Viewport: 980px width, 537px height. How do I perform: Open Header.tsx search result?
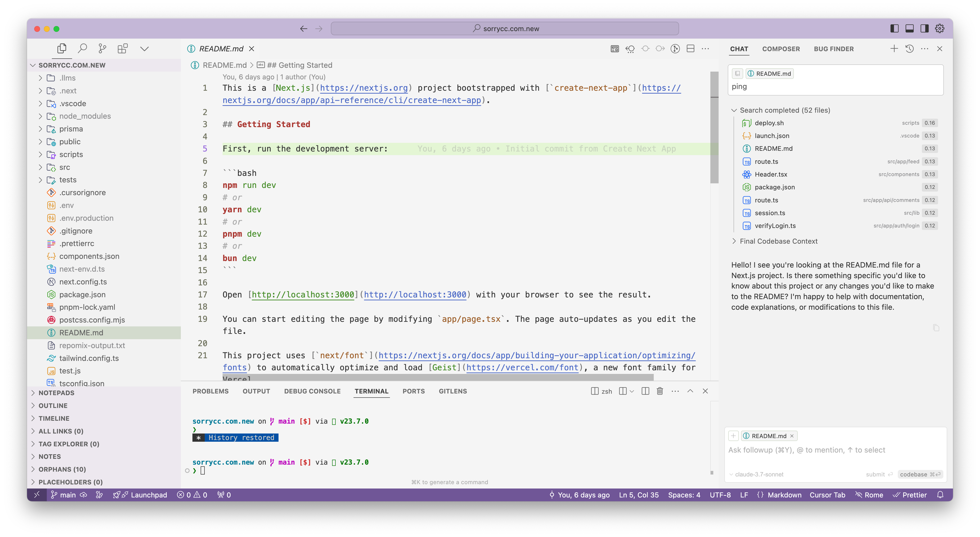pos(840,174)
